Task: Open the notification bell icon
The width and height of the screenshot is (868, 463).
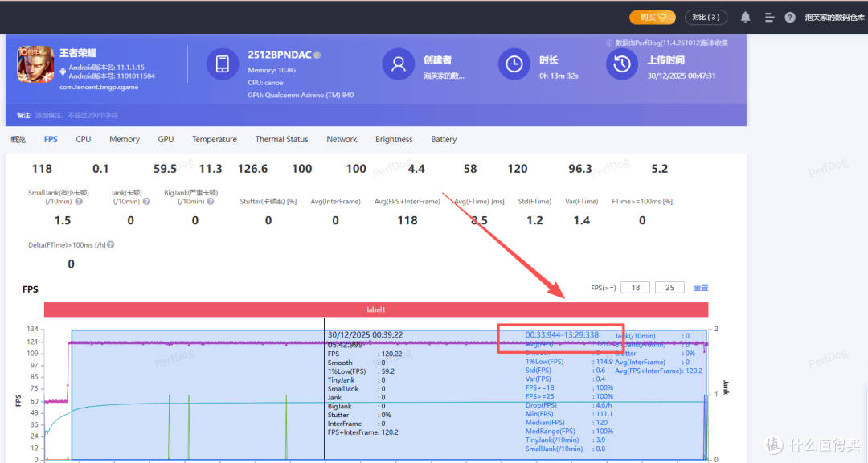Action: (746, 17)
